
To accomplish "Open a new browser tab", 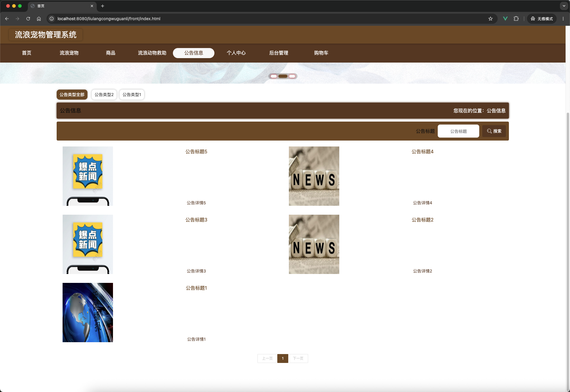I will click(x=103, y=6).
